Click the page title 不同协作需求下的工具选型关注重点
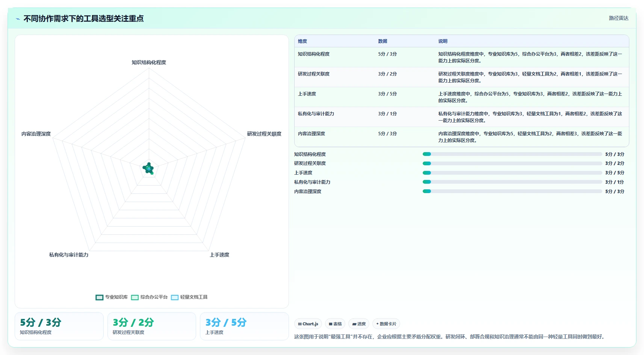 83,18
